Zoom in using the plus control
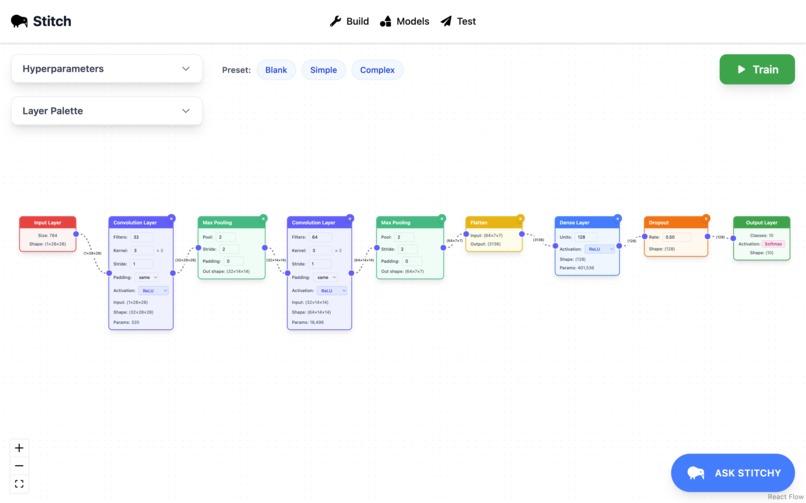 coord(19,448)
